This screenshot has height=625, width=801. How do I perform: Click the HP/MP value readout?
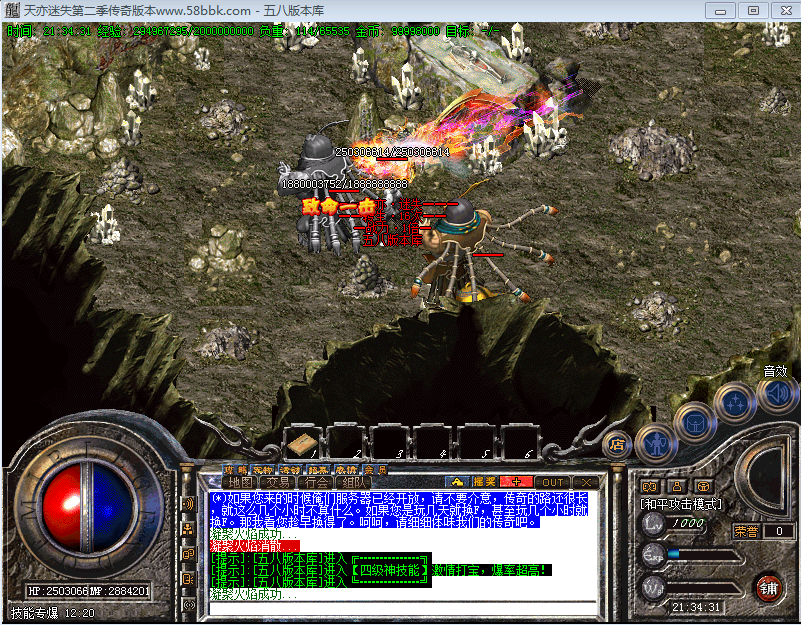tap(88, 591)
